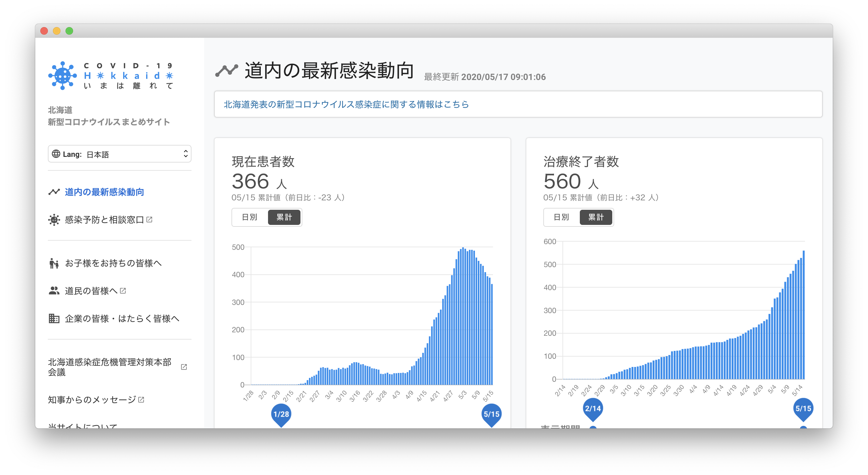Screen dimensions: 868x475
Task: Click the people icon next to 道民の皆様へ
Action: pos(54,291)
